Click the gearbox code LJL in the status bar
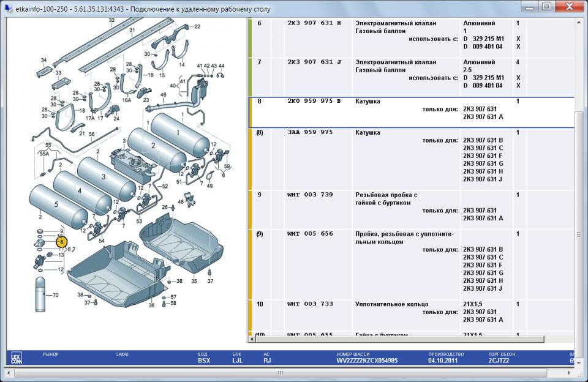The image size is (588, 382). click(x=237, y=361)
